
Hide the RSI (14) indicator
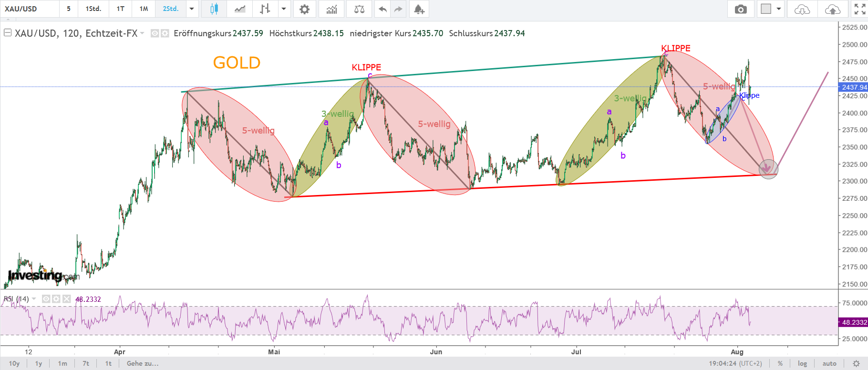[x=46, y=299]
